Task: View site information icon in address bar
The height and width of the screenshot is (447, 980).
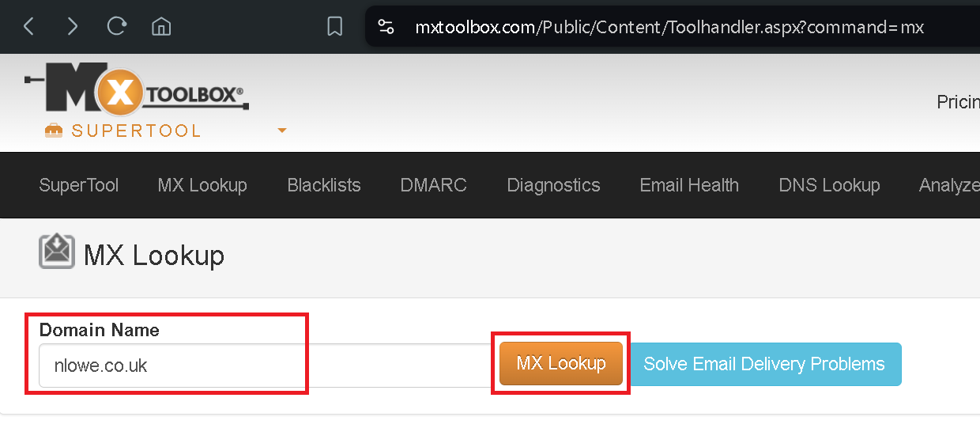Action: [x=386, y=27]
